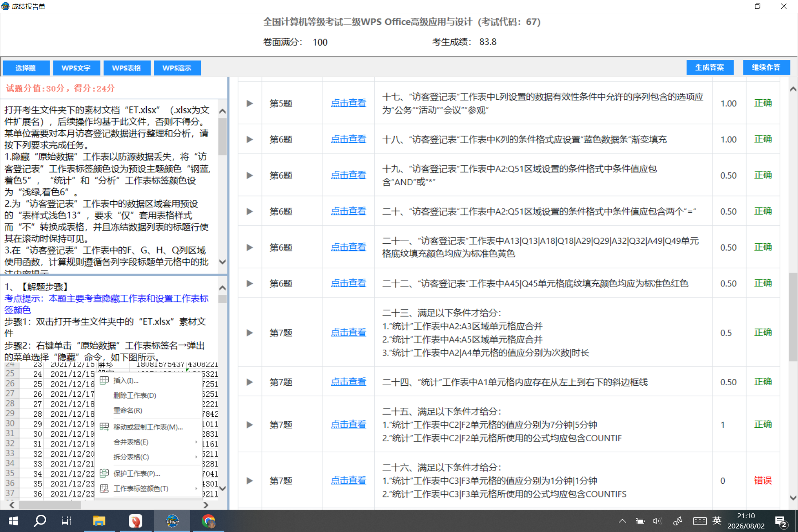Click down arrow of results list scrollbar

pyautogui.click(x=793, y=497)
